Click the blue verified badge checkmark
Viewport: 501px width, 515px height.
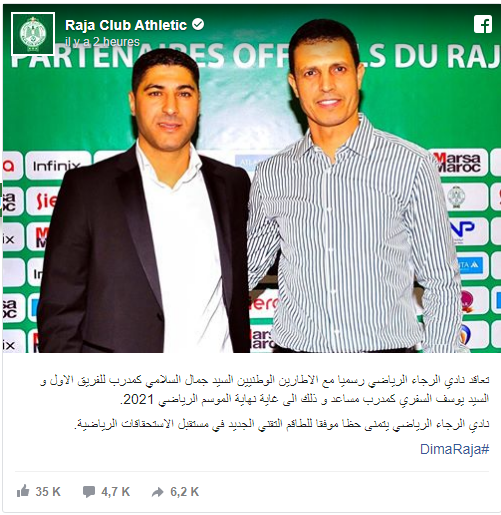[x=198, y=24]
